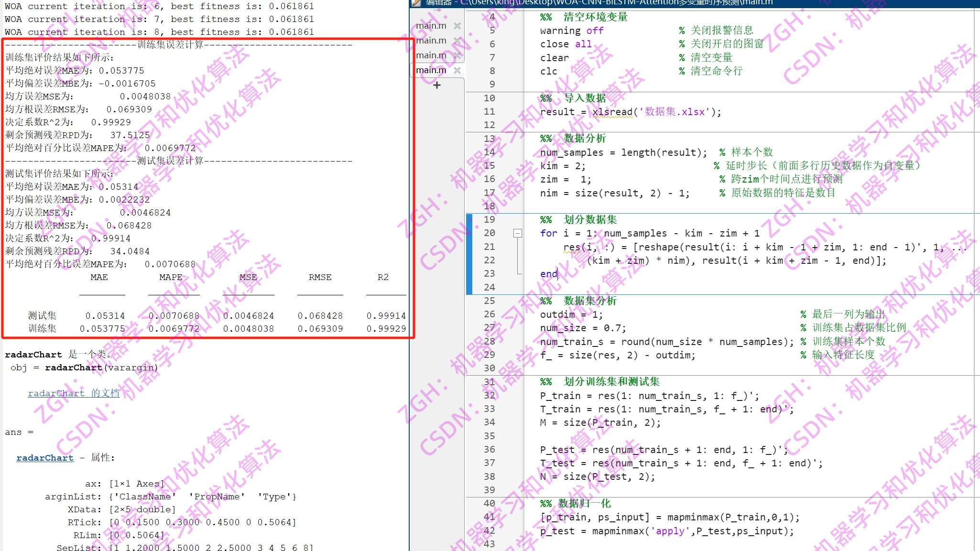Close the topmost main.m tab

(457, 26)
